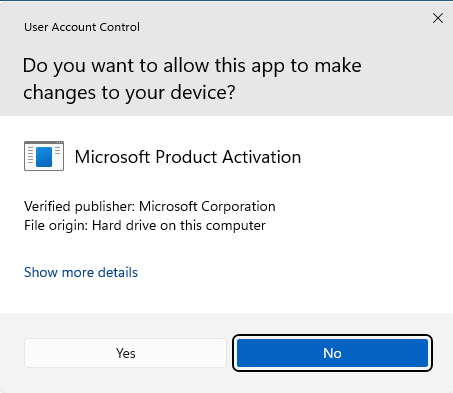The width and height of the screenshot is (453, 393).
Task: Select the blue window app icon
Action: pyautogui.click(x=44, y=156)
